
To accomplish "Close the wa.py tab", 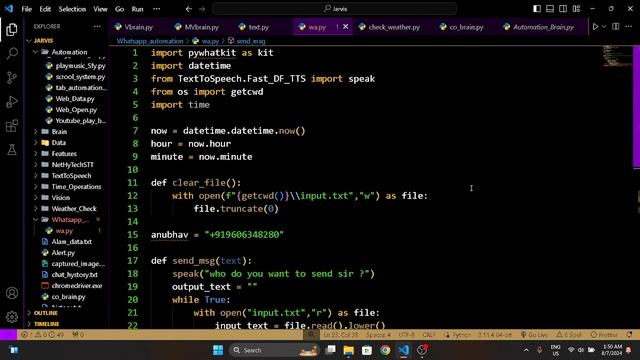I will (x=346, y=27).
